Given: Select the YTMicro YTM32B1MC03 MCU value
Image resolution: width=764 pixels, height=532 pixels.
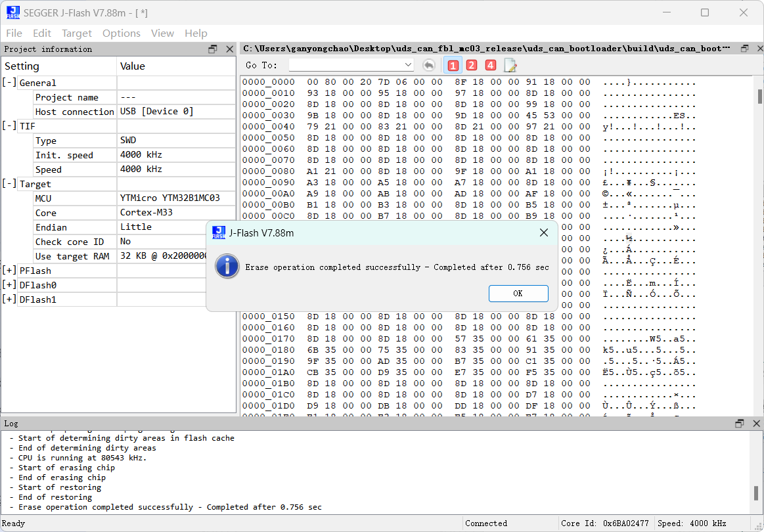Looking at the screenshot, I should (169, 198).
